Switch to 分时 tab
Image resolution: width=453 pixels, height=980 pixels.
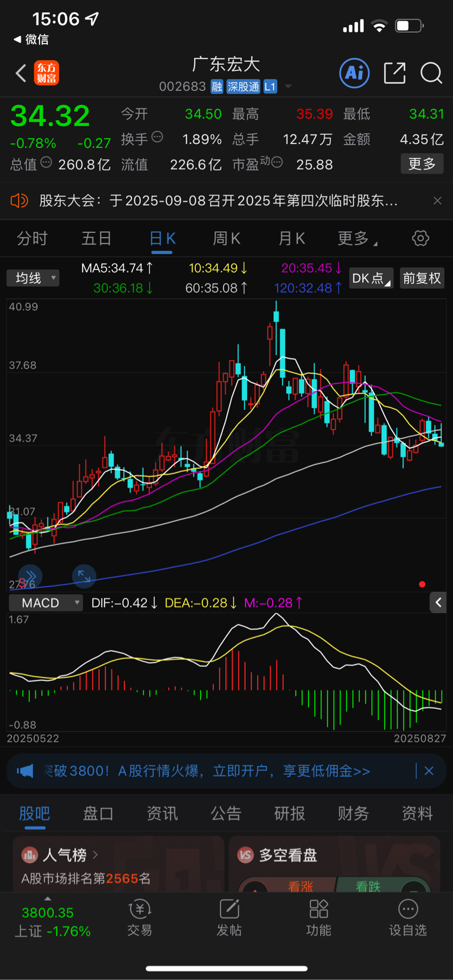coord(32,238)
